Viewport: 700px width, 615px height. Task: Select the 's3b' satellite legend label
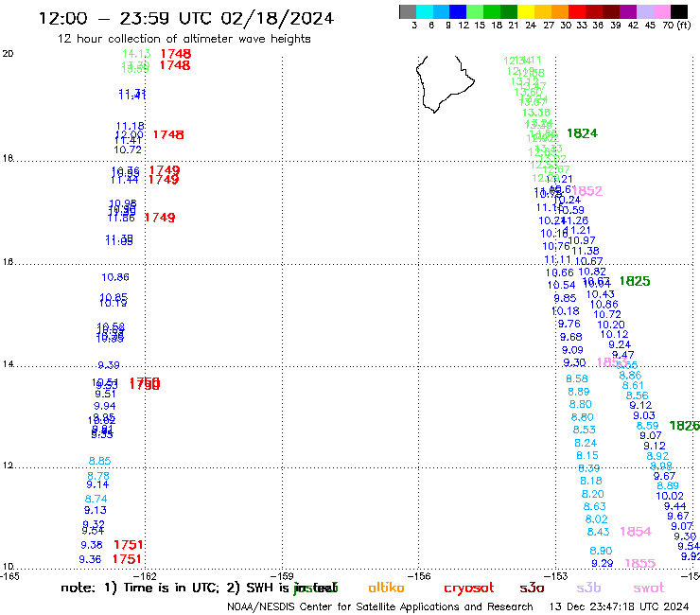(x=588, y=588)
